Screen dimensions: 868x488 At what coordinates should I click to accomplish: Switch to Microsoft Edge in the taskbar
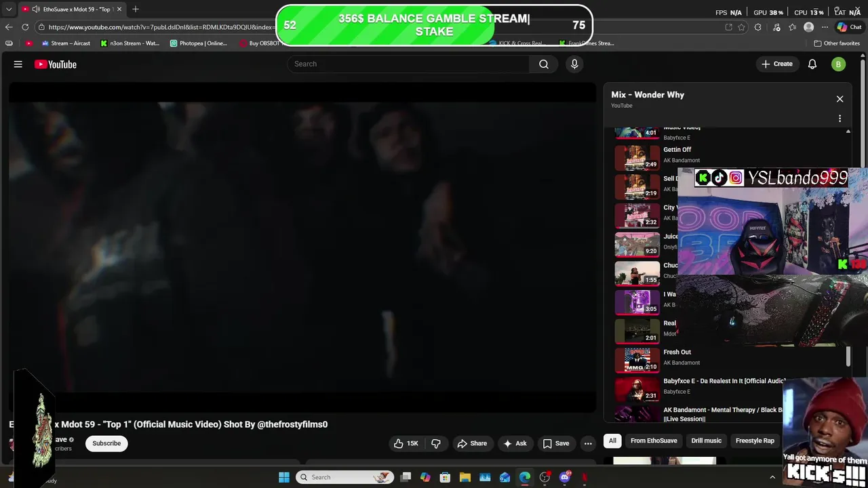click(x=525, y=477)
